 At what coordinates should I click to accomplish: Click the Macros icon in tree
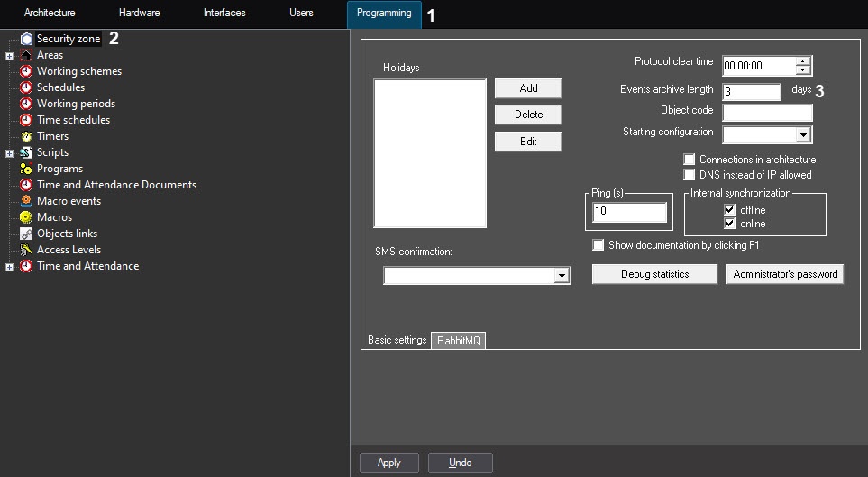[26, 217]
